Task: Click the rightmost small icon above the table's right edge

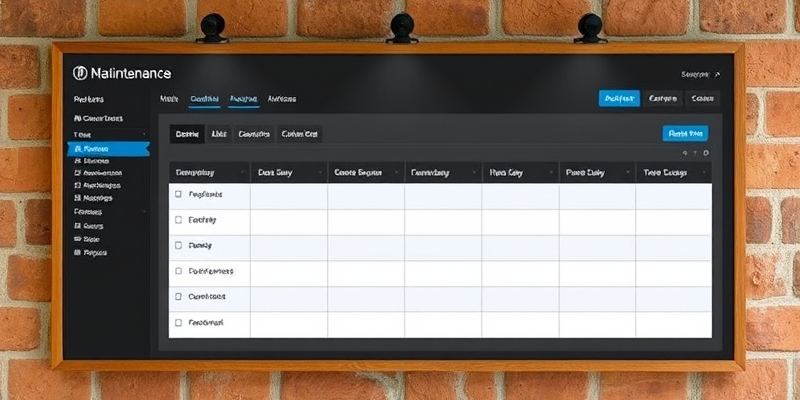Action: click(x=706, y=153)
